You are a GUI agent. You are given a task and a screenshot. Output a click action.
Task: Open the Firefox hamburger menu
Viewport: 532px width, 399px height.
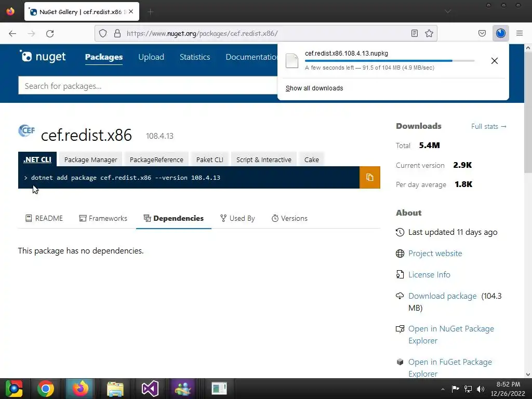520,33
